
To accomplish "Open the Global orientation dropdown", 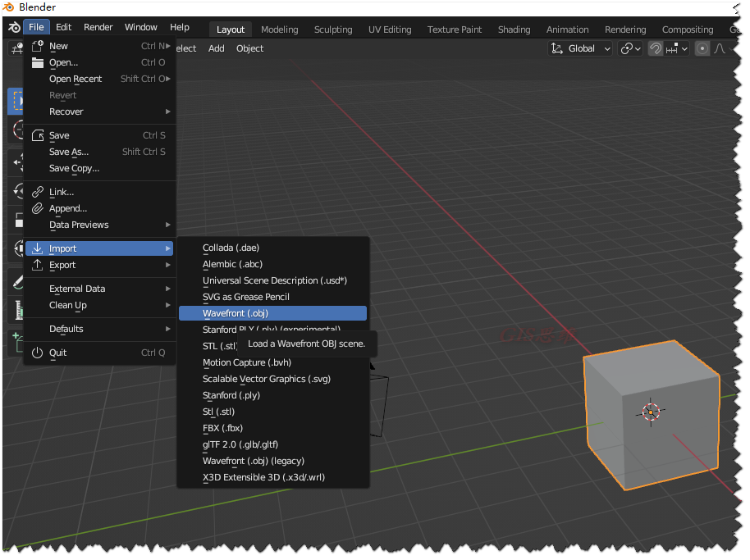I will click(581, 48).
